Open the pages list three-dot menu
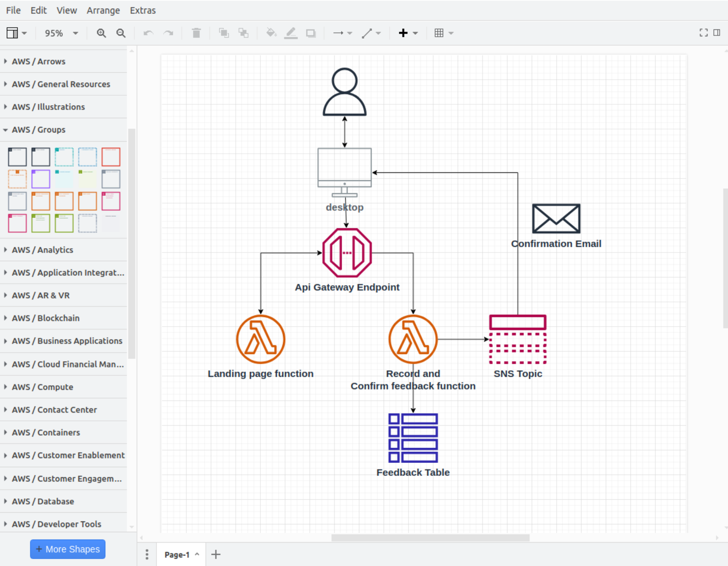This screenshot has width=728, height=566. [x=147, y=554]
